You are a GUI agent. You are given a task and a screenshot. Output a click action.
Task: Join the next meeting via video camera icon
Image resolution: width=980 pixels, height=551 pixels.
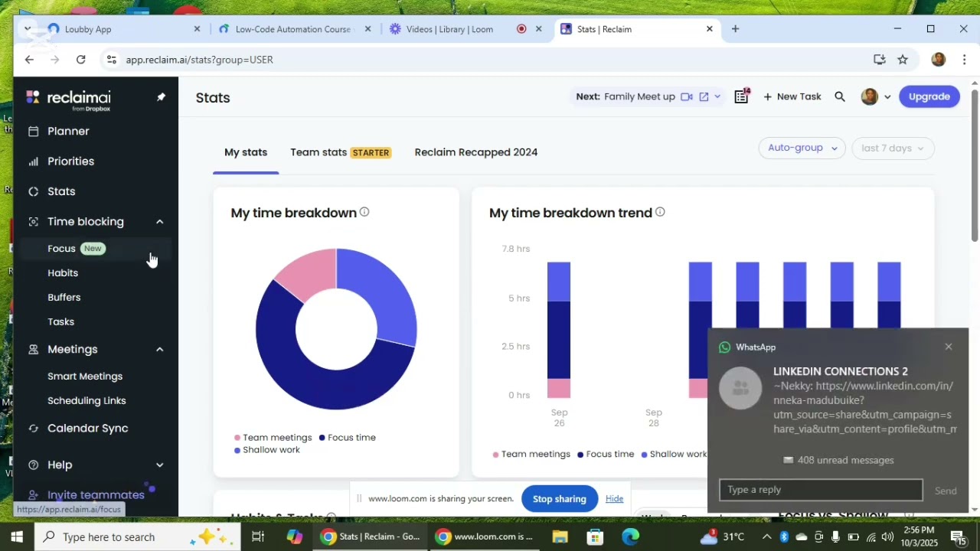tap(687, 96)
